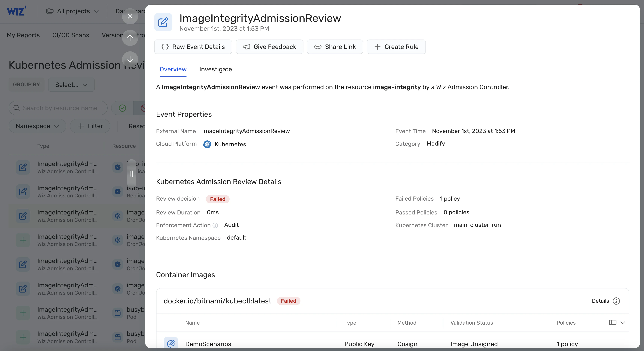Click the Create Rule button
This screenshot has width=644, height=351.
[x=396, y=47]
